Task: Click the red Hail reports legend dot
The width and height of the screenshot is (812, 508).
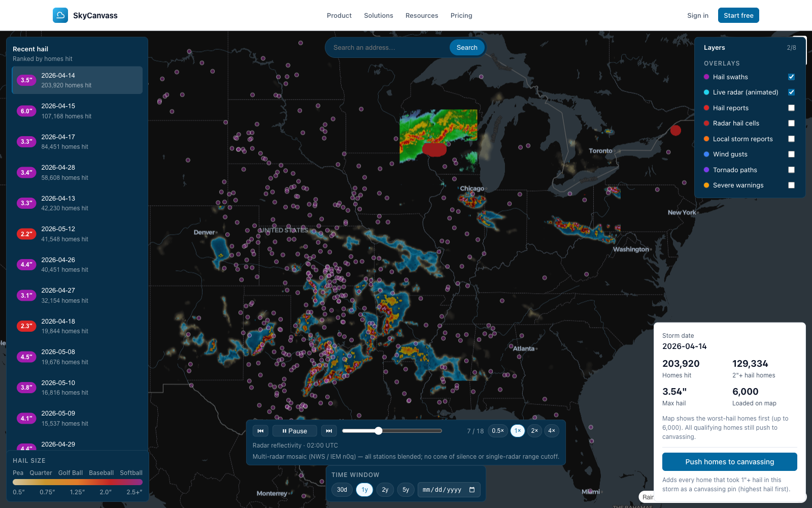Action: pyautogui.click(x=706, y=108)
